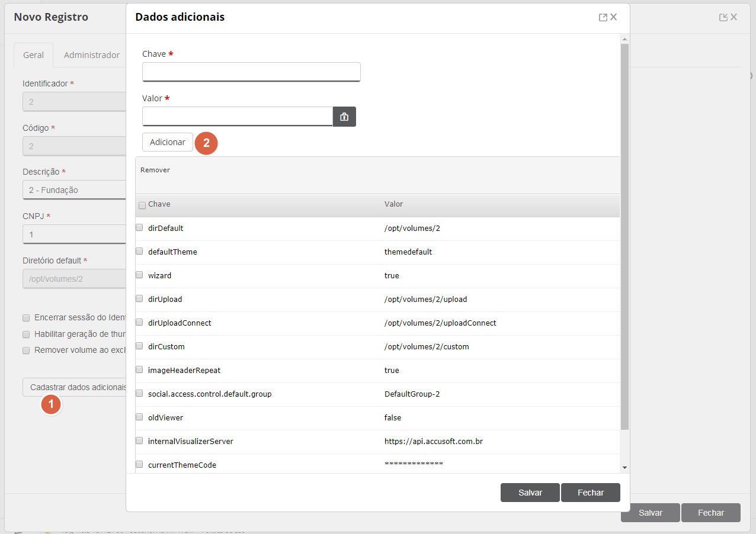Toggle the select-all Chave header checkbox
The image size is (756, 534).
142,205
